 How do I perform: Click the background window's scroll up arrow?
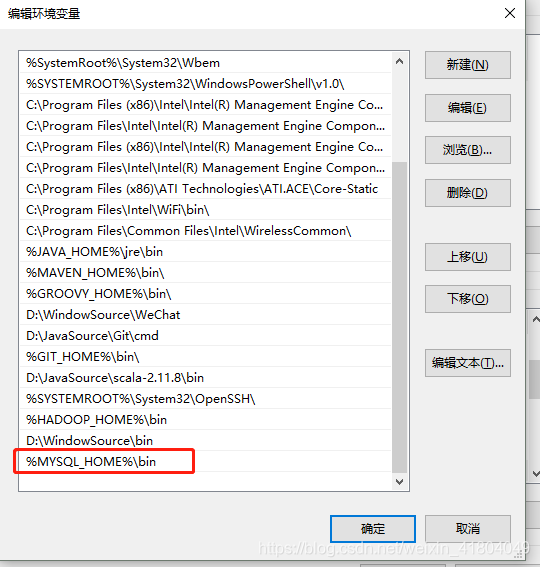[535, 319]
